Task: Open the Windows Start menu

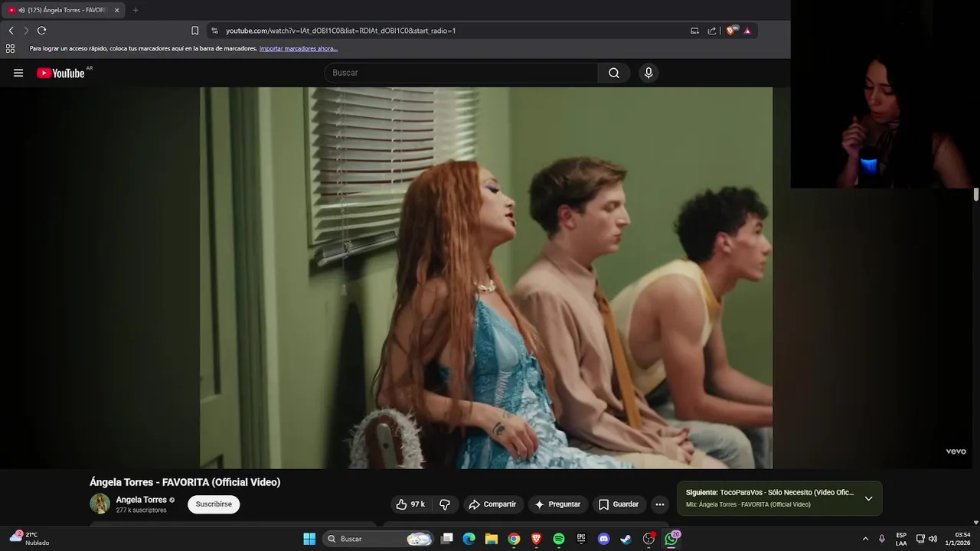Action: coord(309,539)
